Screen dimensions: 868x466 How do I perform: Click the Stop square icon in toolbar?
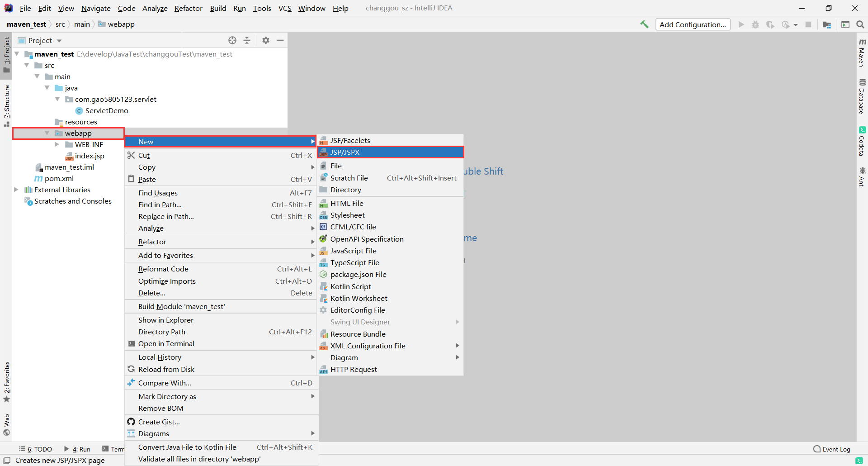click(x=808, y=24)
